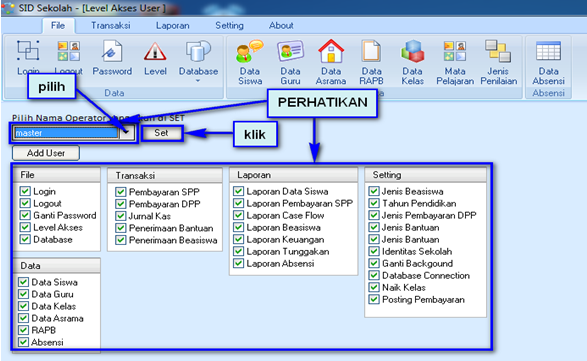
Task: Toggle Tahun Pendidikan checkbox
Action: [374, 203]
